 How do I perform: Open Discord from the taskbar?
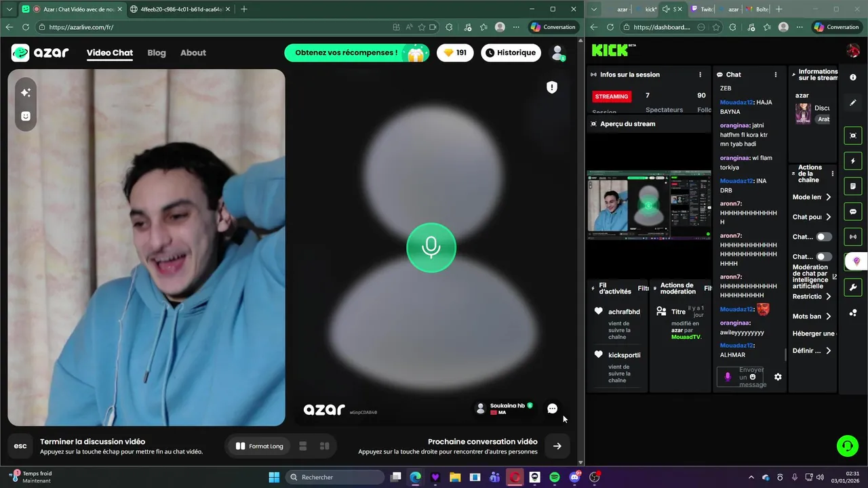(x=575, y=477)
